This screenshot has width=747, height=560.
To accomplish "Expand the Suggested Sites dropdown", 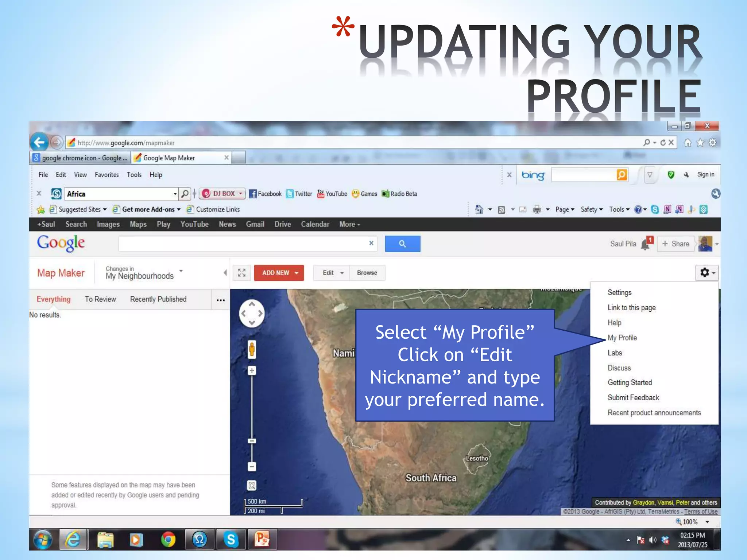I will [105, 209].
